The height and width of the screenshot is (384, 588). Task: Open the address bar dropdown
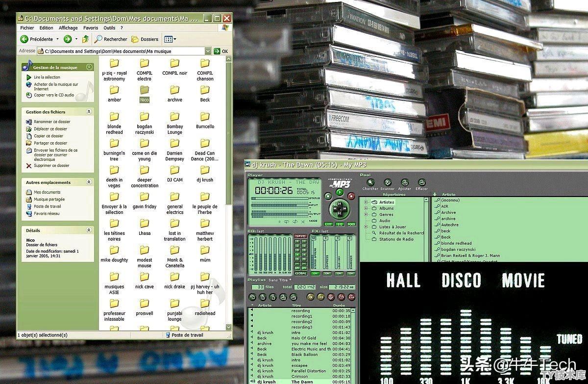(x=208, y=51)
